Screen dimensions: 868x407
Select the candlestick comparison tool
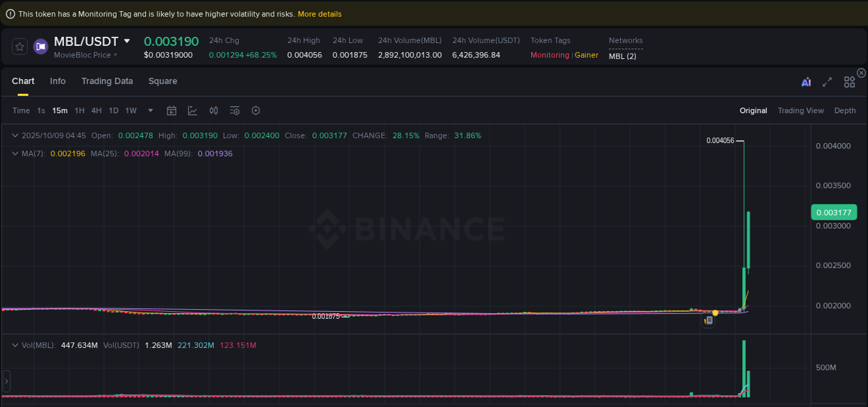click(x=213, y=110)
